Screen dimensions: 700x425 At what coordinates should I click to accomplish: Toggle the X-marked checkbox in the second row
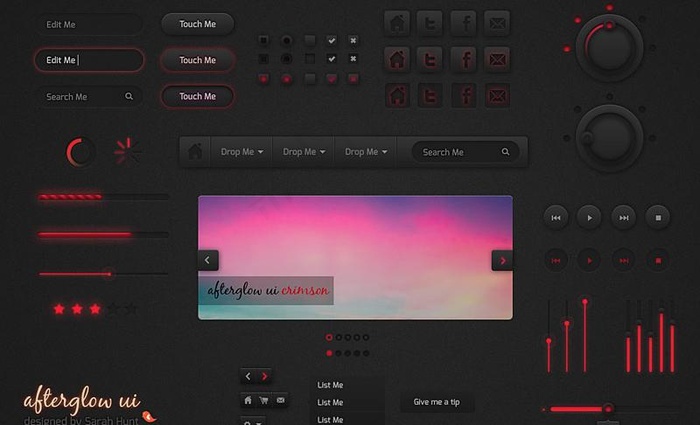[x=353, y=59]
